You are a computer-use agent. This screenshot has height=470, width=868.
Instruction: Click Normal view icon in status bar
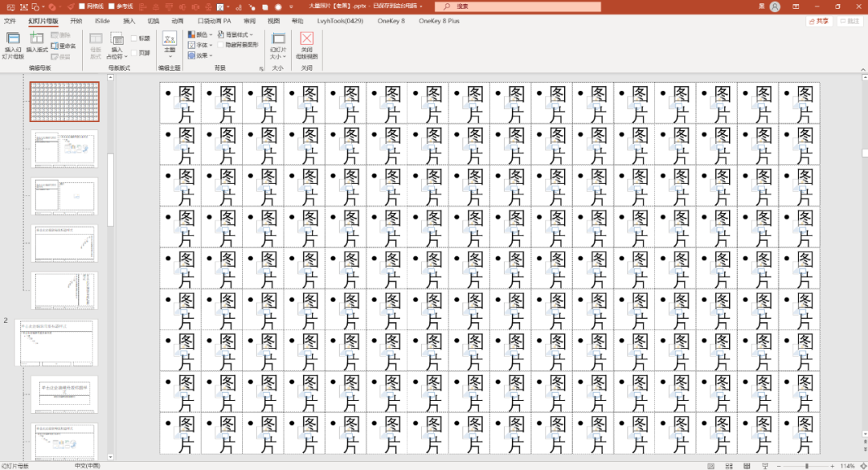(x=711, y=466)
